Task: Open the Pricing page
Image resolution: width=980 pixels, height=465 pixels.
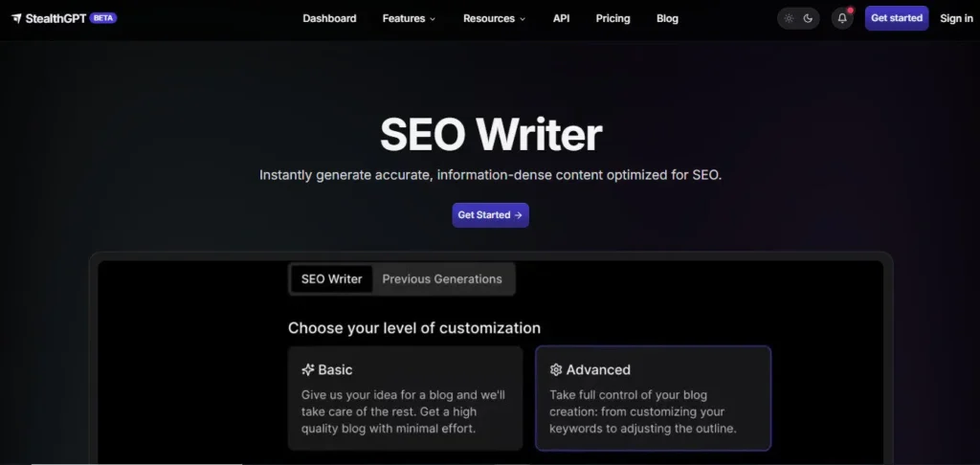Action: (x=612, y=18)
